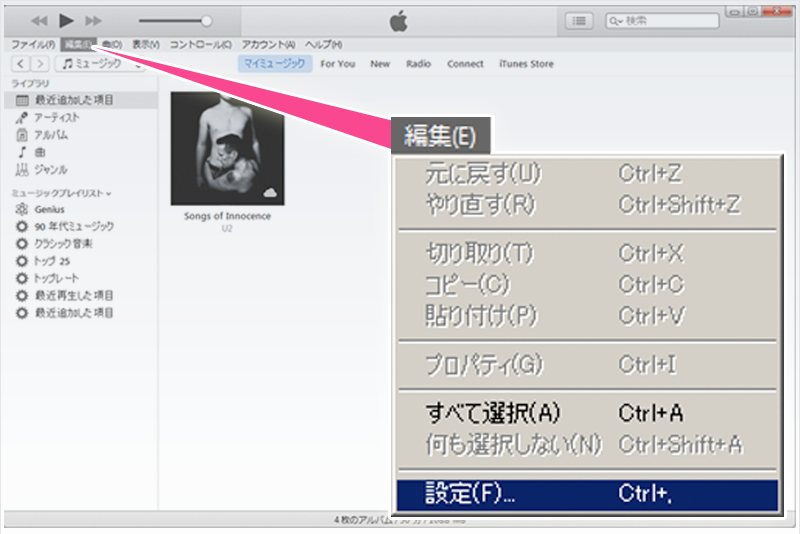The width and height of the screenshot is (800, 534).
Task: Skip to next track with fast-forward button
Action: point(93,21)
